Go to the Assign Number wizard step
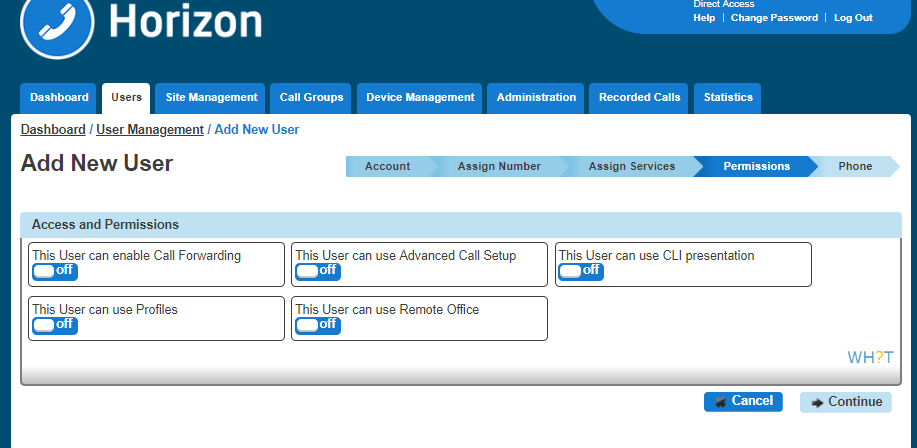The height and width of the screenshot is (448, 917). (499, 166)
